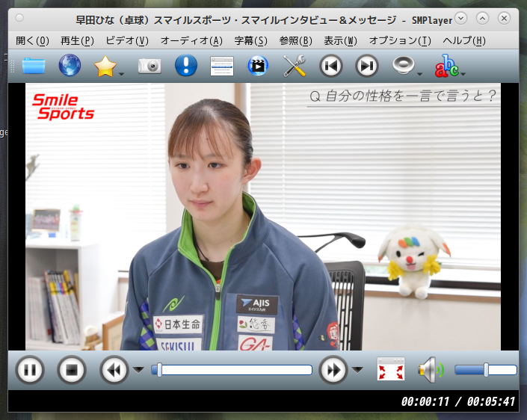This screenshot has height=420, width=527.
Task: Open the forward options dropdown arrow
Action: [357, 370]
